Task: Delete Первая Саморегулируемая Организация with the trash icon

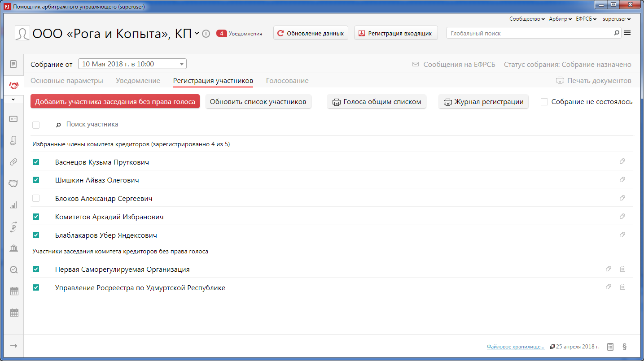Action: [x=622, y=269]
